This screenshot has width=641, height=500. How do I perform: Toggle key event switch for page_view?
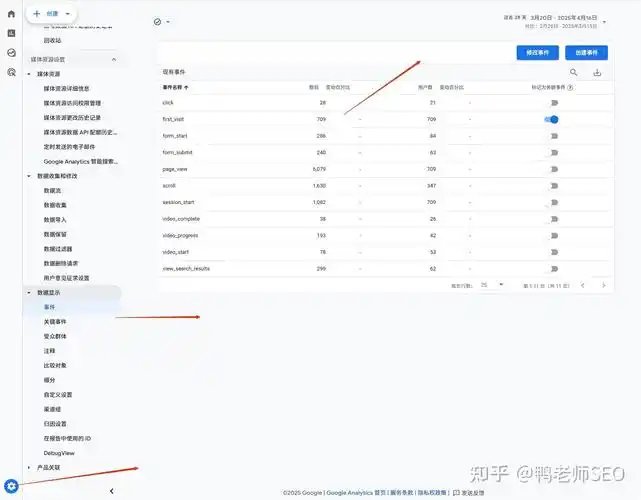coord(554,169)
